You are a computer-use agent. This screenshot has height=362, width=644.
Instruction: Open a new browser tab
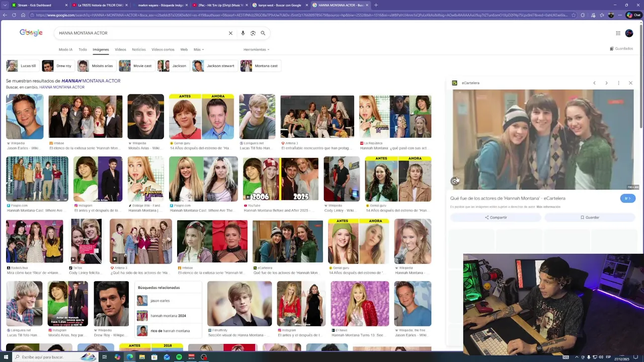click(x=376, y=5)
